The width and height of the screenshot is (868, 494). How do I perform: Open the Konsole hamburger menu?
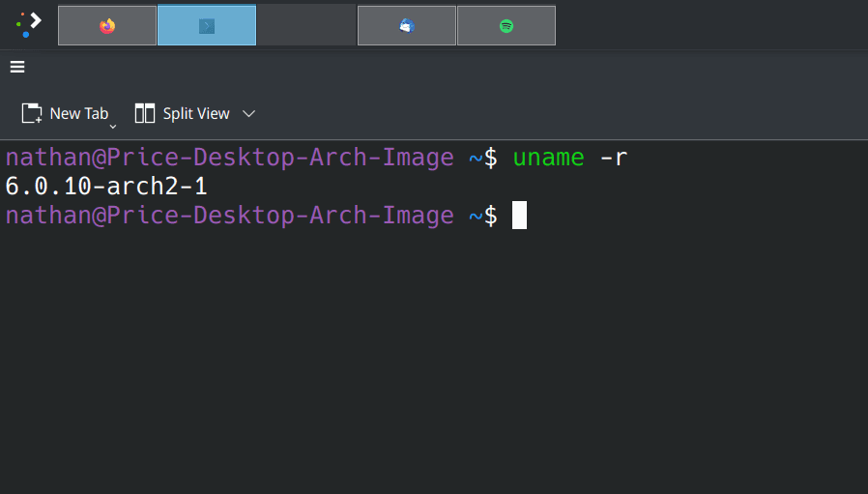tap(17, 67)
